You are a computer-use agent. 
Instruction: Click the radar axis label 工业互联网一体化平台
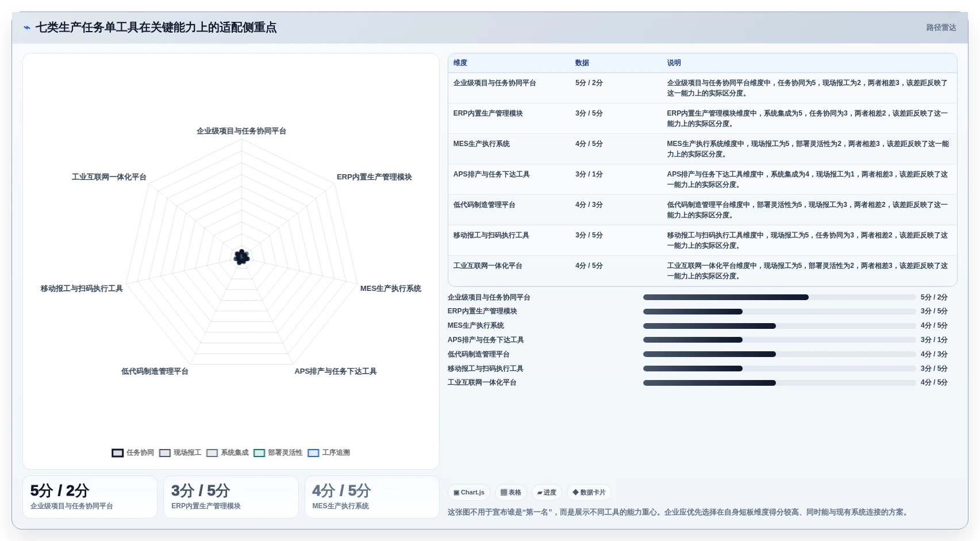[x=109, y=177]
